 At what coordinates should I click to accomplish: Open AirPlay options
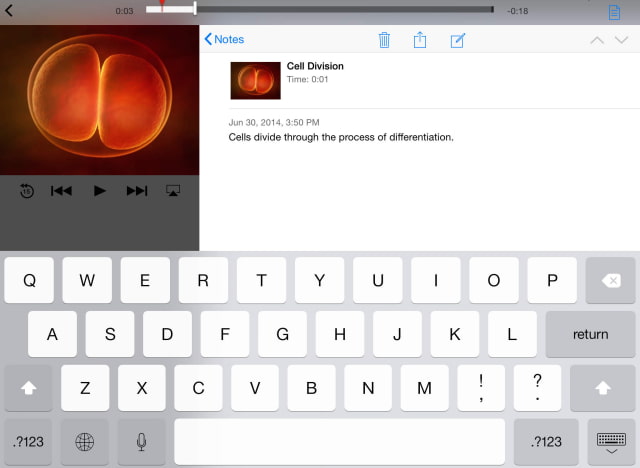173,191
